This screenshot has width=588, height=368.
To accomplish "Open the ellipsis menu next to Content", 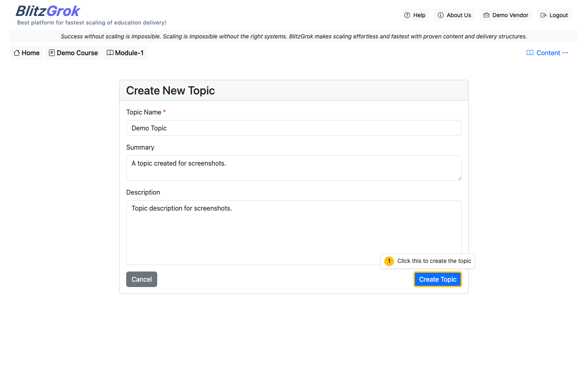I will [x=565, y=53].
